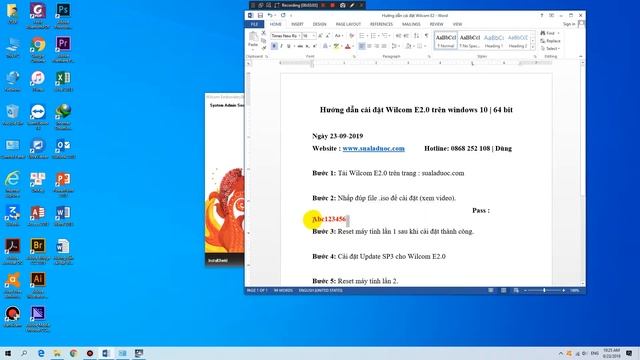Switch to INSERT tab
This screenshot has height=360, width=640.
(x=297, y=24)
